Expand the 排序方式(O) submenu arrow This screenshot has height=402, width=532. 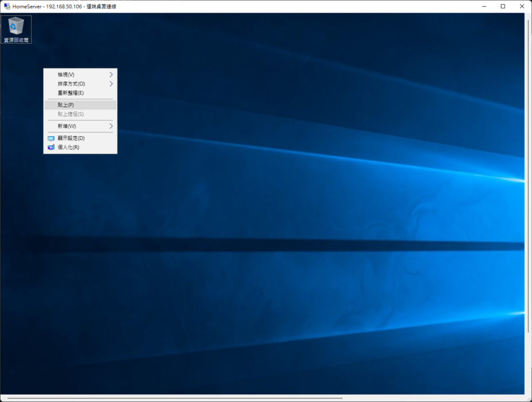(111, 84)
